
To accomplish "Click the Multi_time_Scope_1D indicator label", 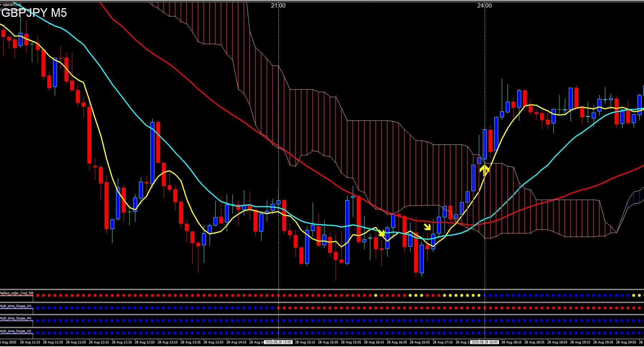I will pos(16,331).
